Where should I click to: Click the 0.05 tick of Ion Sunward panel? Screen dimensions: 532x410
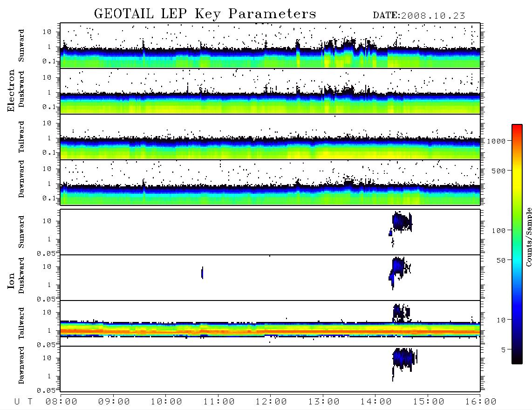click(x=46, y=253)
